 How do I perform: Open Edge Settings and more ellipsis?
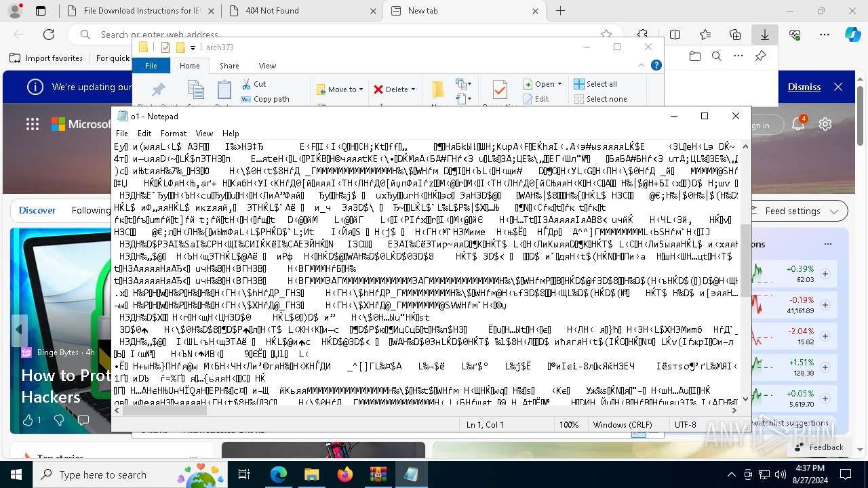coord(824,35)
